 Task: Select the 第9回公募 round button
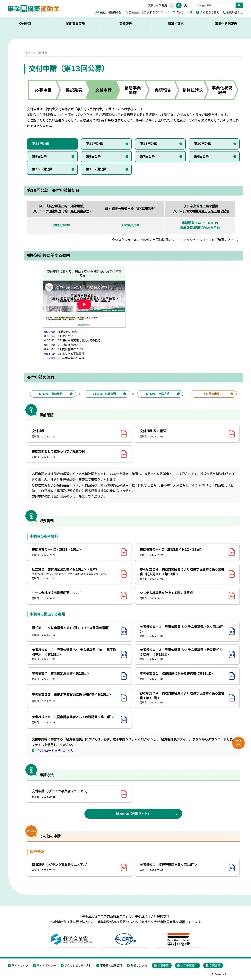point(52,156)
